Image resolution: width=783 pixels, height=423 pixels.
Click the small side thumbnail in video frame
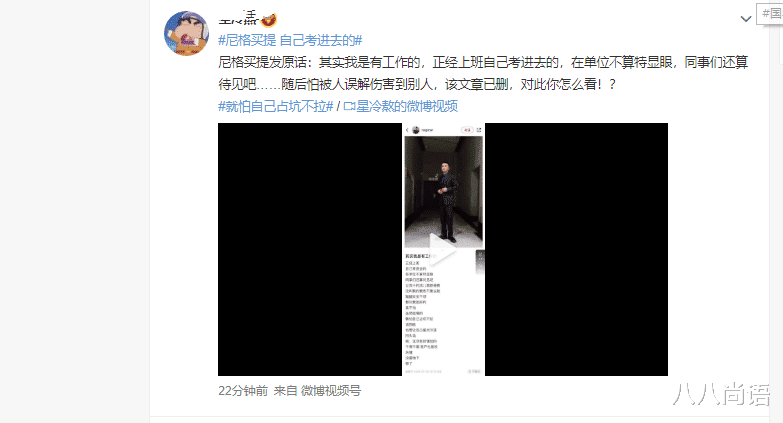pyautogui.click(x=480, y=262)
